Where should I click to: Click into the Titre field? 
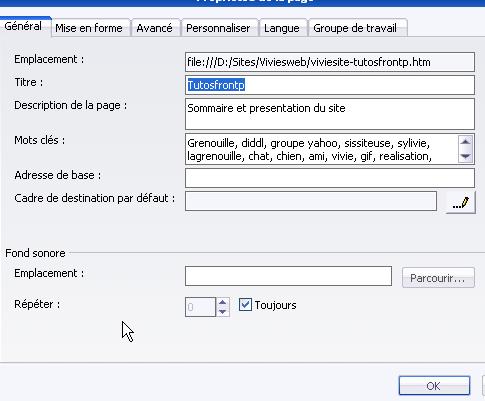[330, 85]
